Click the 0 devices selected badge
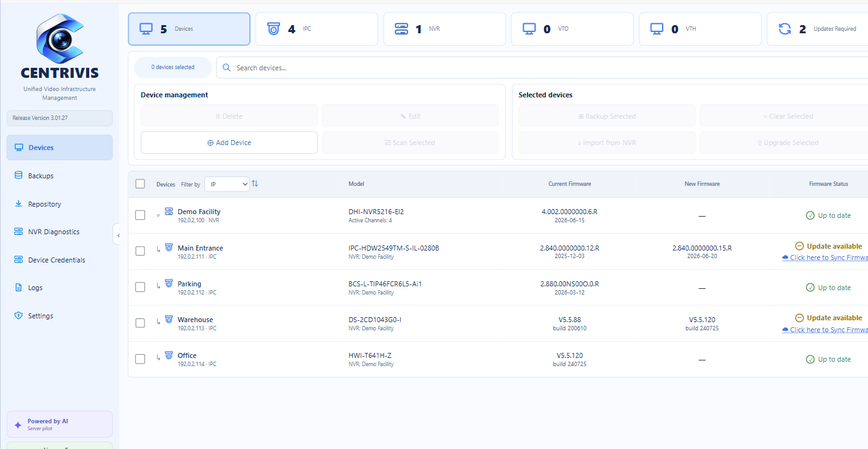Screen dimensions: 868x449 tap(173, 67)
